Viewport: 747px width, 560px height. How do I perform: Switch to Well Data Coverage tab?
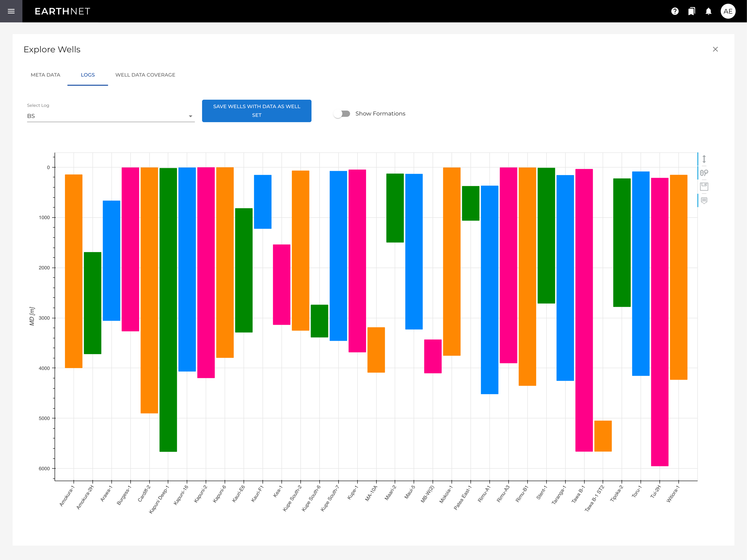pyautogui.click(x=145, y=75)
